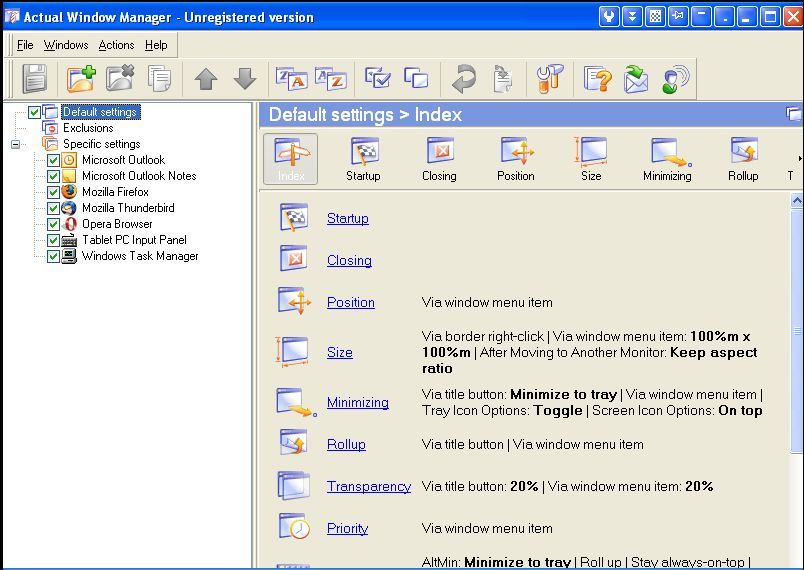804x570 pixels.
Task: Select the Index tab icon
Action: coord(291,159)
